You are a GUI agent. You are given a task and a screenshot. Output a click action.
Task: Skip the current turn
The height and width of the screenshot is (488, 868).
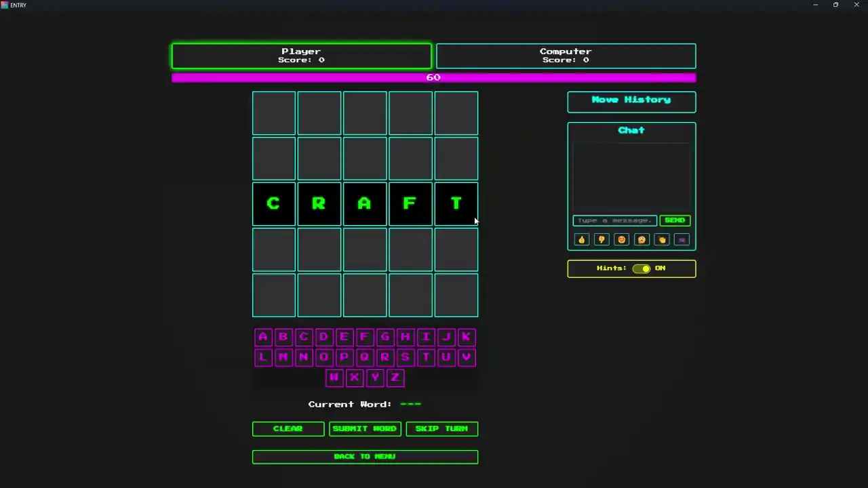[x=441, y=429]
